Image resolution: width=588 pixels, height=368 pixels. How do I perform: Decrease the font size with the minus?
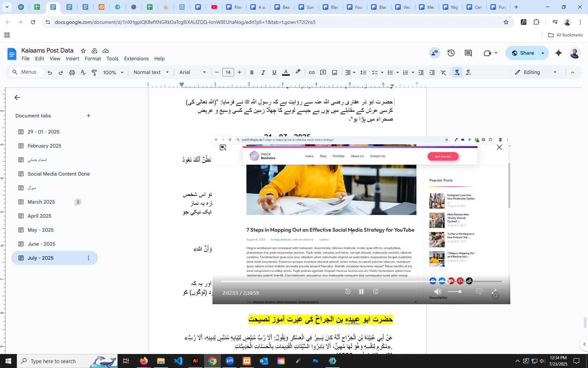(217, 73)
